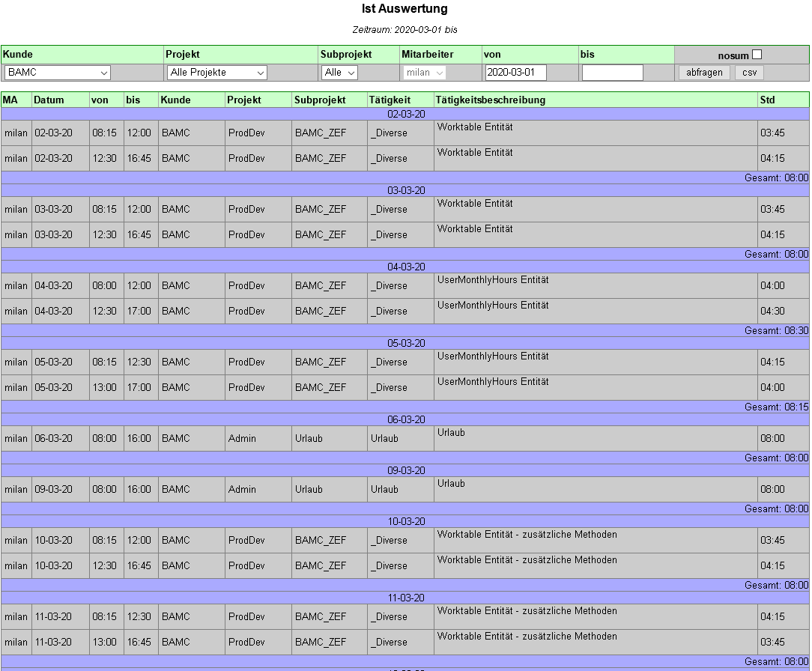Click the Datum column header

pyautogui.click(x=49, y=100)
